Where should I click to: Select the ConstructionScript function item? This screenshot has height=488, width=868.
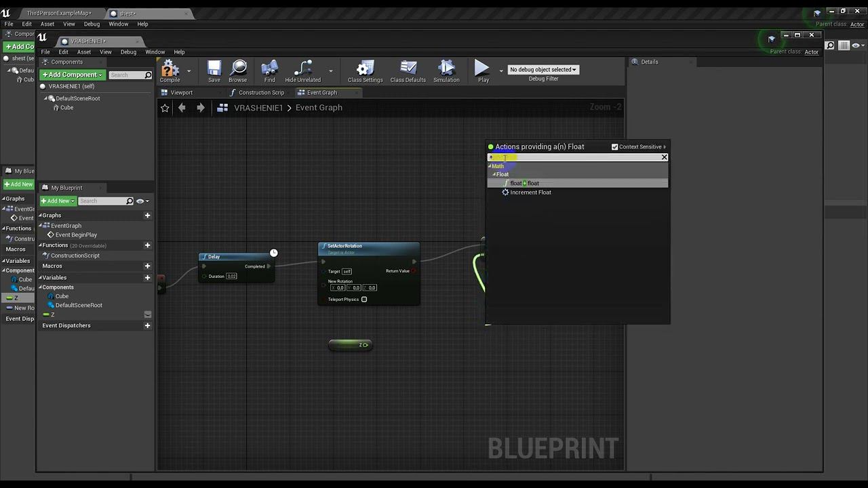(x=75, y=256)
